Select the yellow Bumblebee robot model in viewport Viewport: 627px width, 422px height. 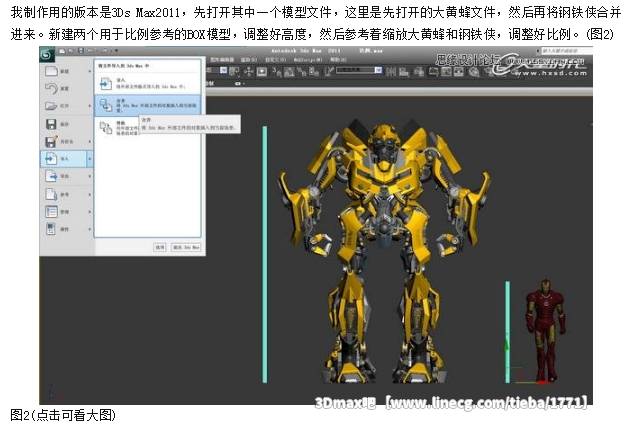384,250
